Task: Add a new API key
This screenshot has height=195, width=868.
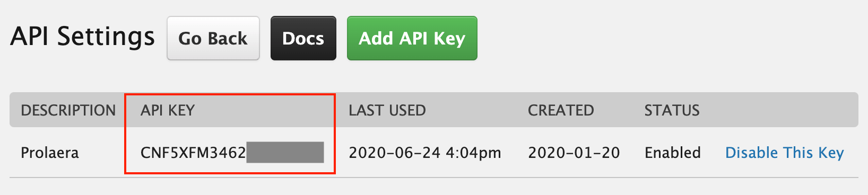Action: [x=412, y=38]
